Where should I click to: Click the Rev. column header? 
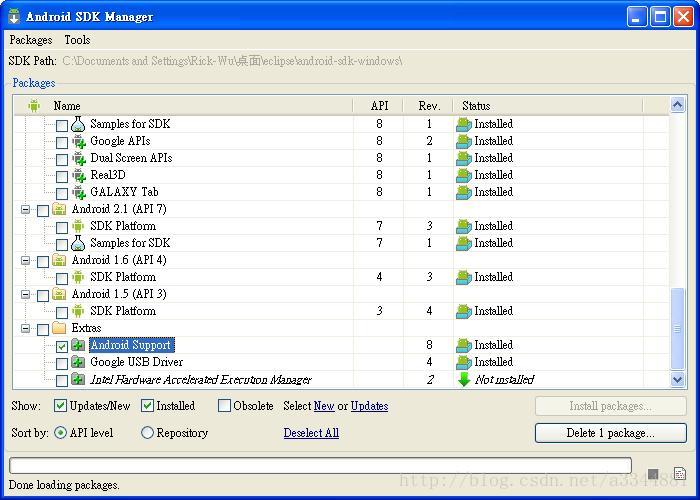coord(429,106)
